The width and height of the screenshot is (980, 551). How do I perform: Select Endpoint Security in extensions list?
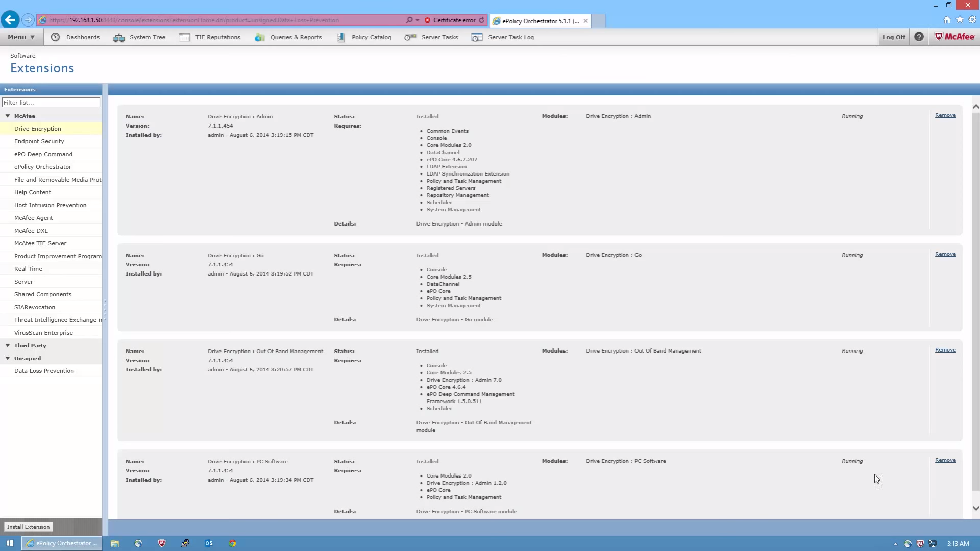tap(39, 141)
